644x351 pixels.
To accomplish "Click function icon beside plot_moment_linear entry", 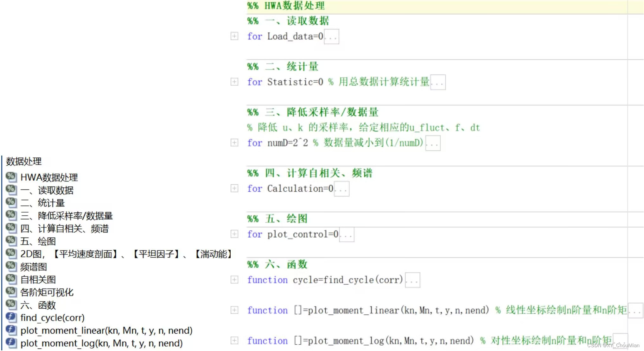I will (x=11, y=330).
